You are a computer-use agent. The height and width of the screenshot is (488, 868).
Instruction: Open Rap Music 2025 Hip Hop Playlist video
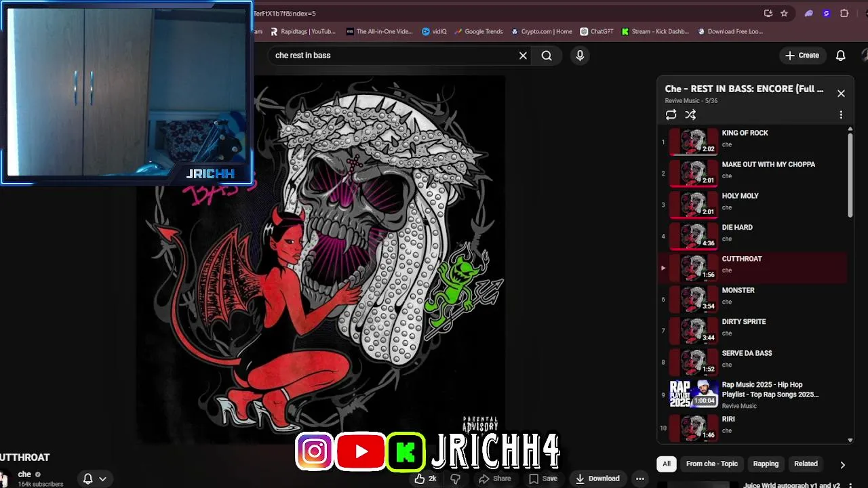click(753, 395)
